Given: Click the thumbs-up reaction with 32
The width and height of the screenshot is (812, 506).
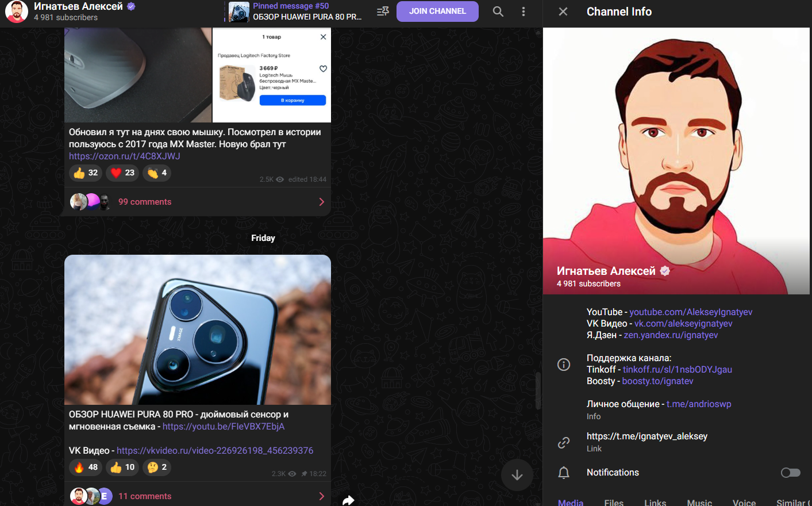Looking at the screenshot, I should tap(86, 172).
